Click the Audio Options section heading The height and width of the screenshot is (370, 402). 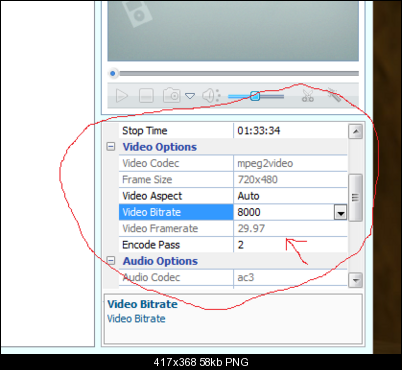tap(160, 261)
